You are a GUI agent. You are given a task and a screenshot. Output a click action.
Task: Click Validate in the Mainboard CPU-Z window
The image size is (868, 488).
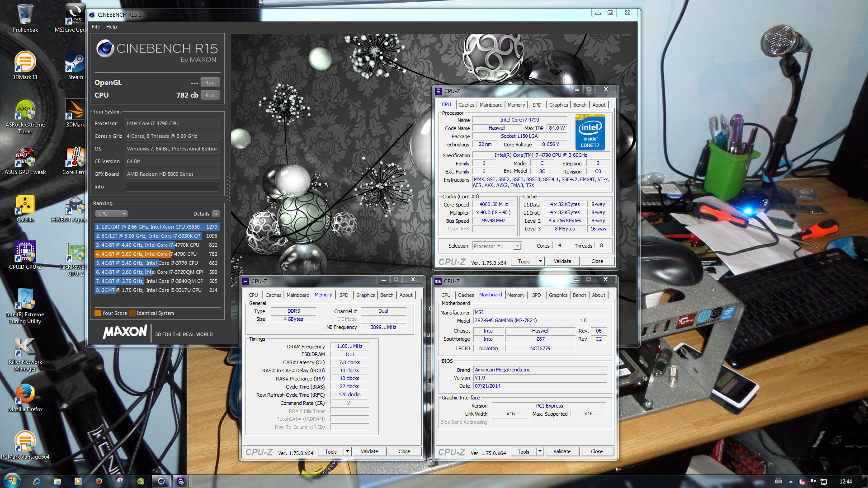tap(562, 451)
